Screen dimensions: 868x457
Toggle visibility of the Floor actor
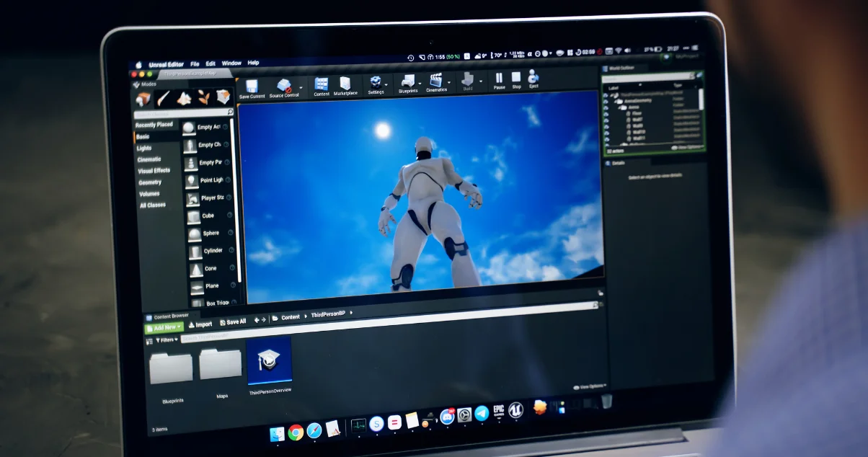pos(607,114)
